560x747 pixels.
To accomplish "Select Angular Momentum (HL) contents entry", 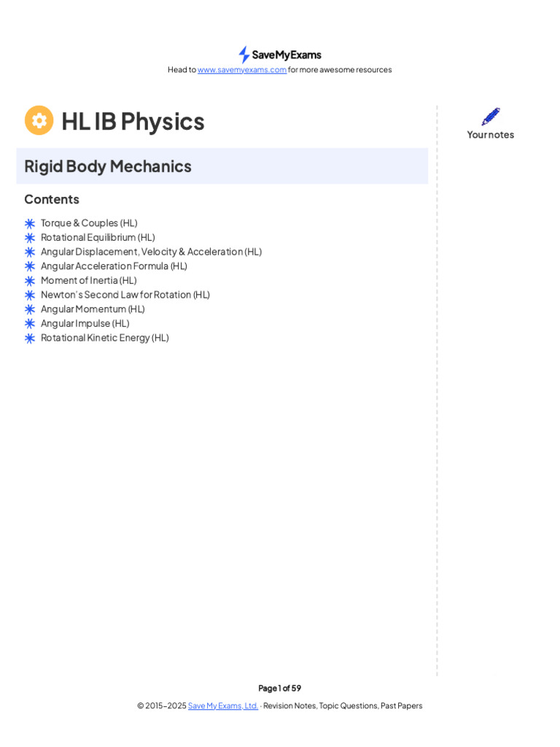I will click(x=93, y=309).
